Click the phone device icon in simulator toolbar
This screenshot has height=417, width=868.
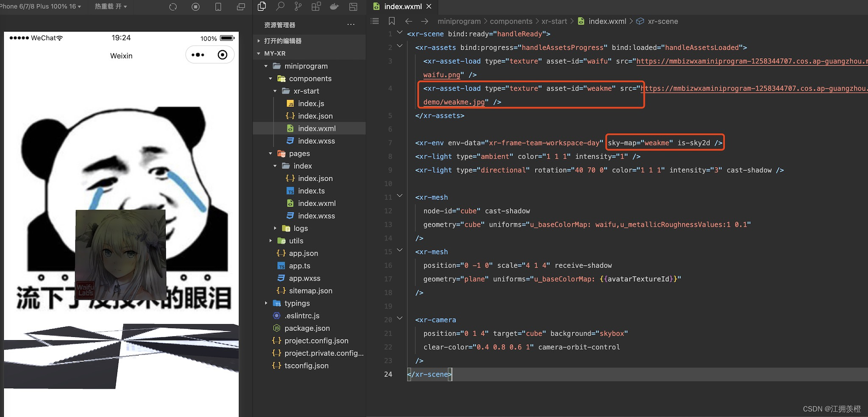coord(218,7)
